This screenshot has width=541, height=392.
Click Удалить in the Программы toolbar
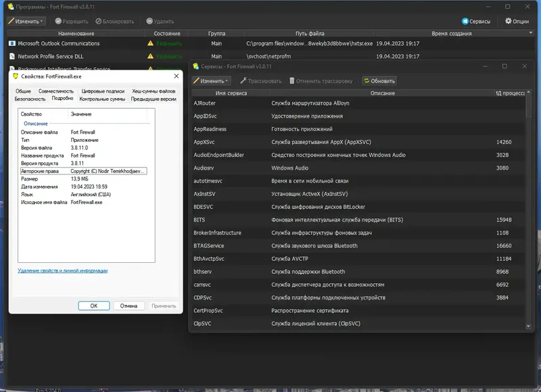[160, 22]
